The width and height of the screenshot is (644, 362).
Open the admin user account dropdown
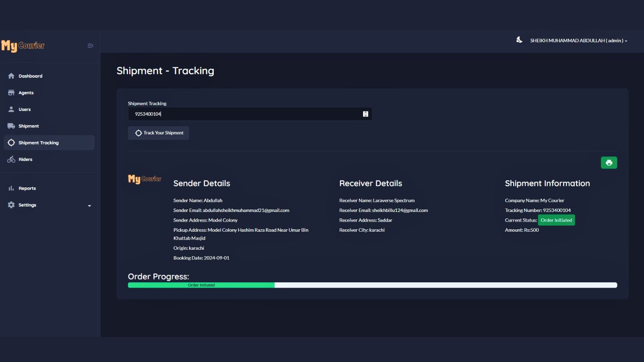click(578, 41)
